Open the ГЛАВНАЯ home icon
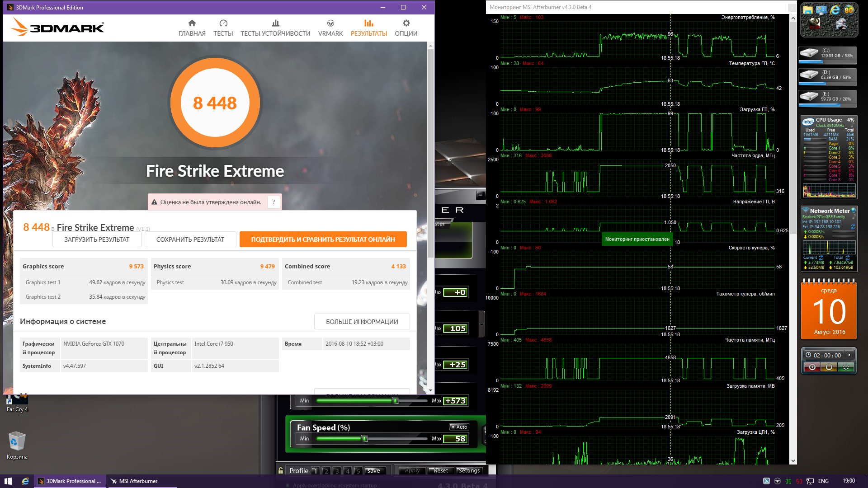This screenshot has height=488, width=868. click(x=192, y=23)
